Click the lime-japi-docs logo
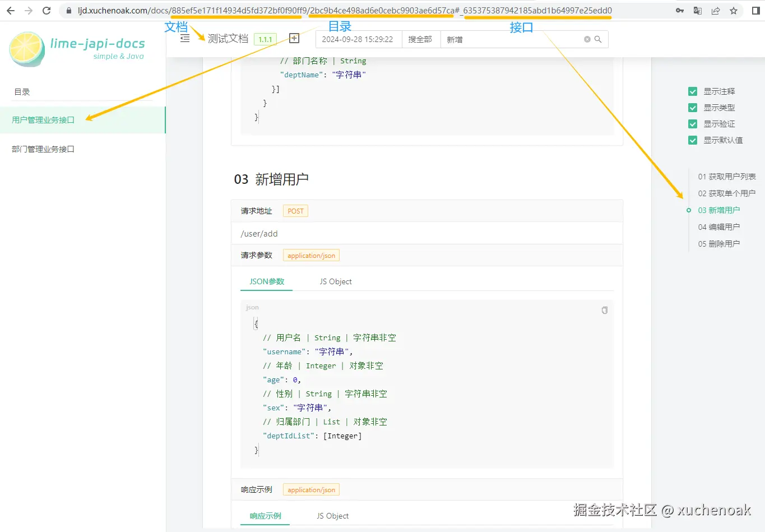 [77, 49]
